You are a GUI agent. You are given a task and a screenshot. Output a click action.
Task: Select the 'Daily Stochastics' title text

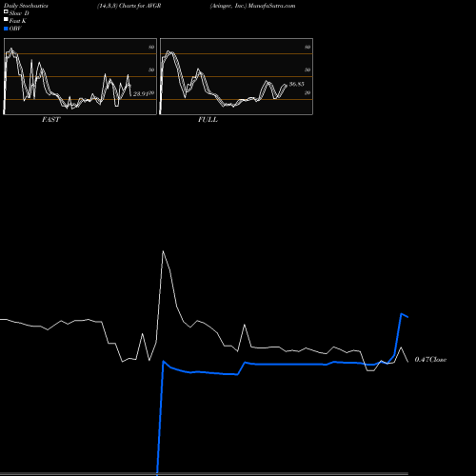click(26, 6)
